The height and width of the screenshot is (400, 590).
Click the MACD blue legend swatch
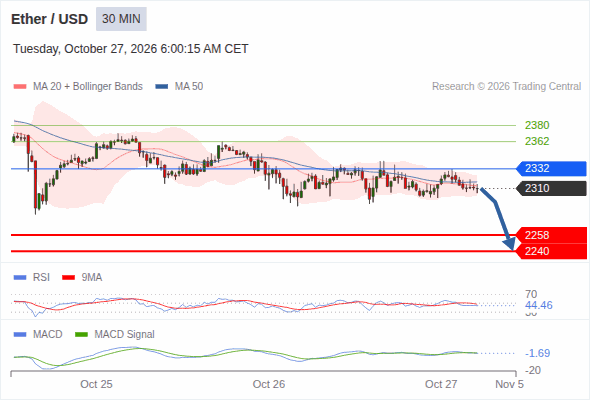[x=20, y=335]
